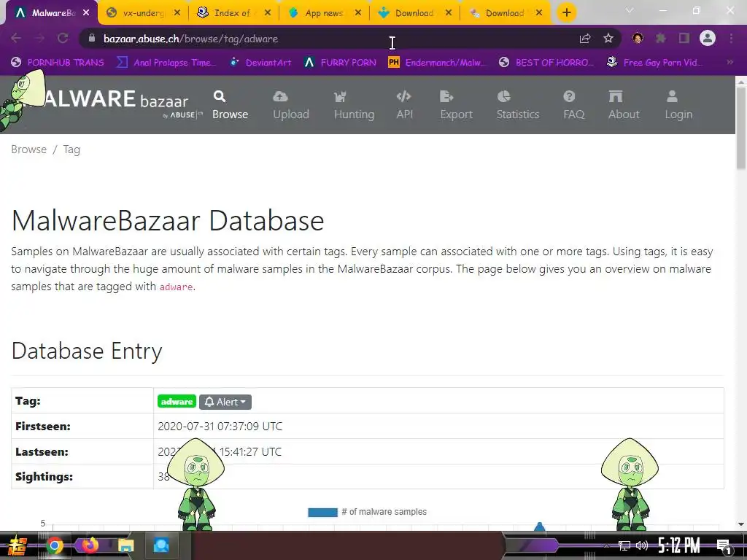Image resolution: width=747 pixels, height=560 pixels.
Task: Open the extension avatar icon beside star
Action: [638, 38]
